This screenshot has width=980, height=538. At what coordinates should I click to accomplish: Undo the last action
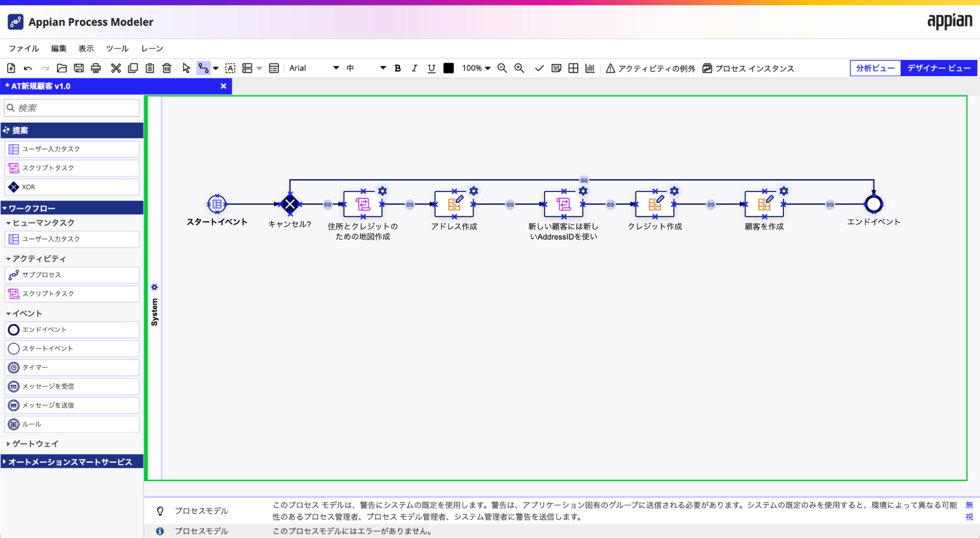click(x=28, y=68)
